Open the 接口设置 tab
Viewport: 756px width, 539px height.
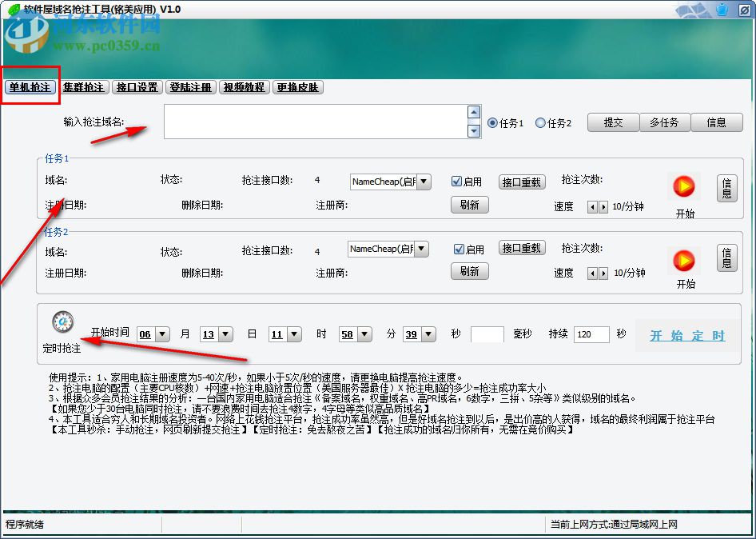(137, 87)
